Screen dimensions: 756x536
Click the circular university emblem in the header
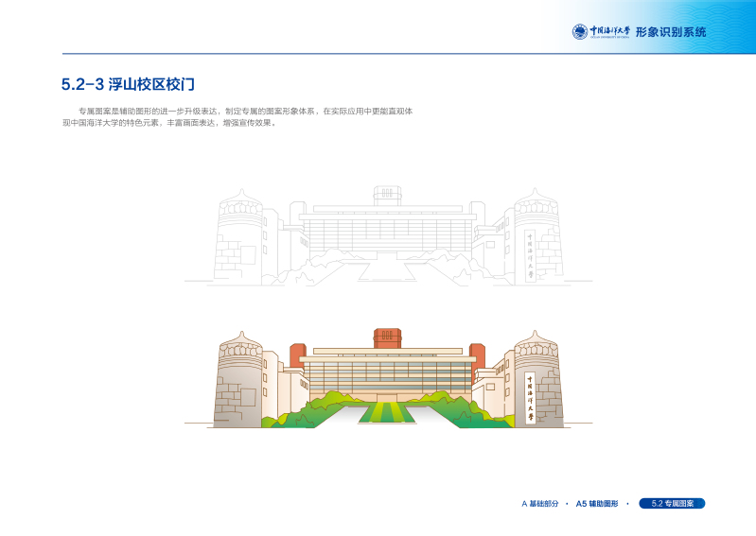pyautogui.click(x=579, y=31)
